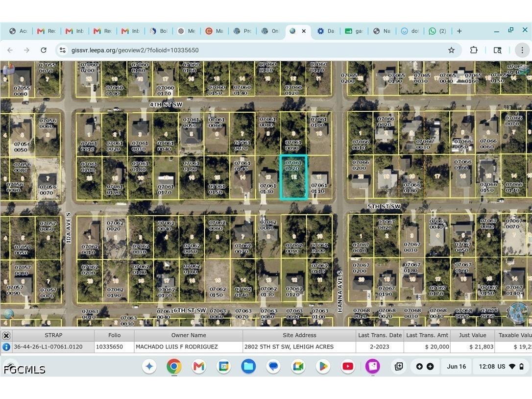Select the Last Trans. Date cell 2-2023
The image size is (532, 399).
[x=380, y=347]
